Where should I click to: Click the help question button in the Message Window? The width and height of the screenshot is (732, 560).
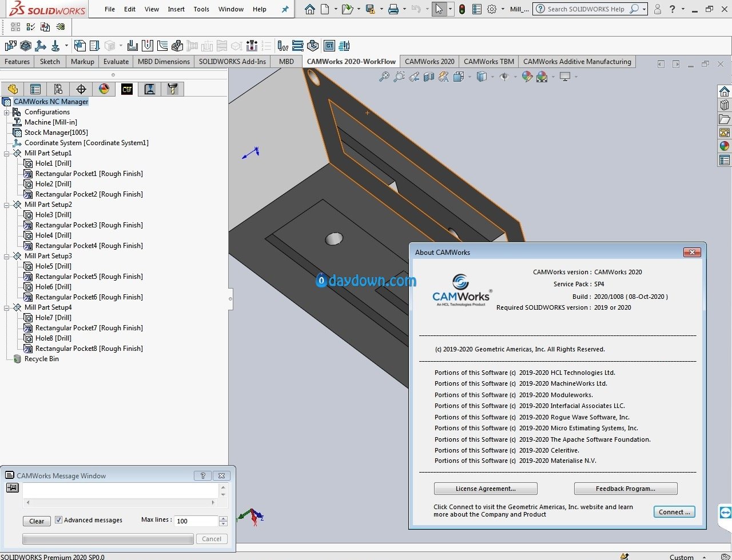[202, 475]
